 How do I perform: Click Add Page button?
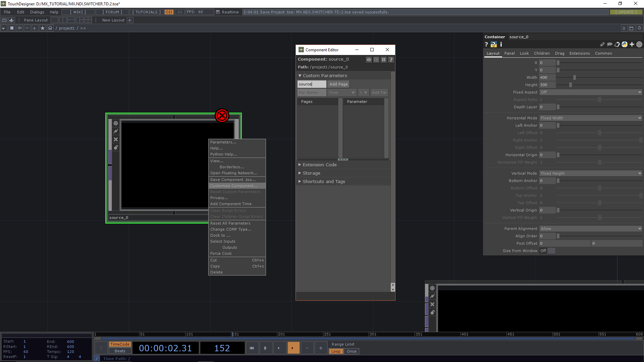click(x=338, y=84)
